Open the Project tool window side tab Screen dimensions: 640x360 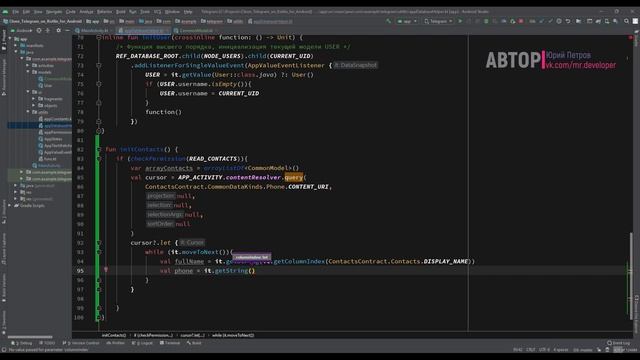click(x=4, y=41)
